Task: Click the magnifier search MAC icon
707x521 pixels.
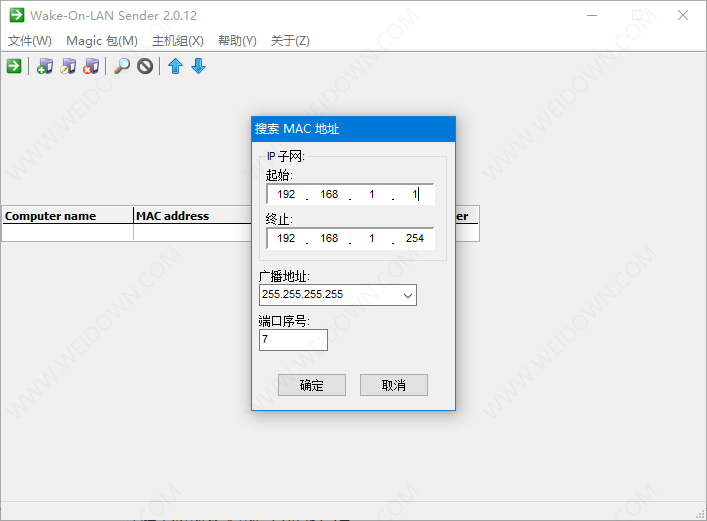Action: [x=122, y=66]
